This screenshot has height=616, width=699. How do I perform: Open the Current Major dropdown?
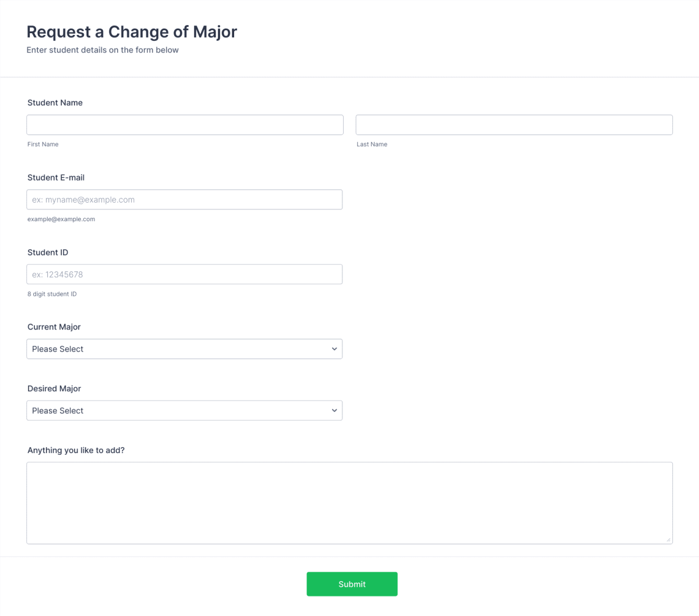(x=184, y=349)
